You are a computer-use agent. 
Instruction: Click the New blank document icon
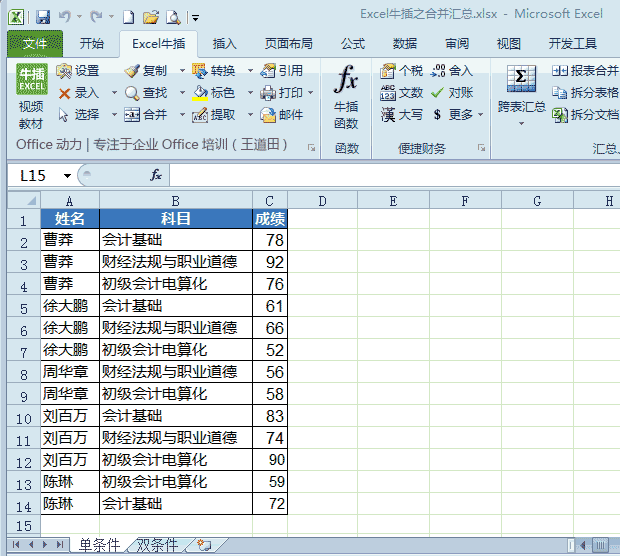tap(129, 17)
